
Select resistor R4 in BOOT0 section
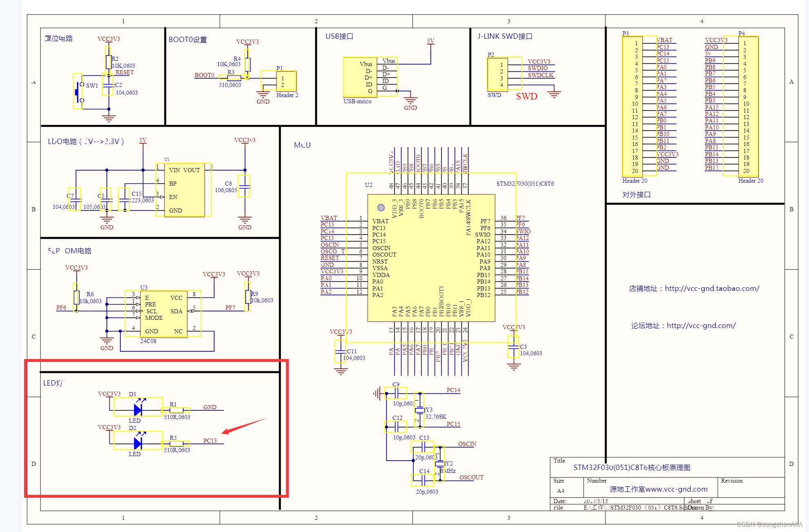pos(247,64)
